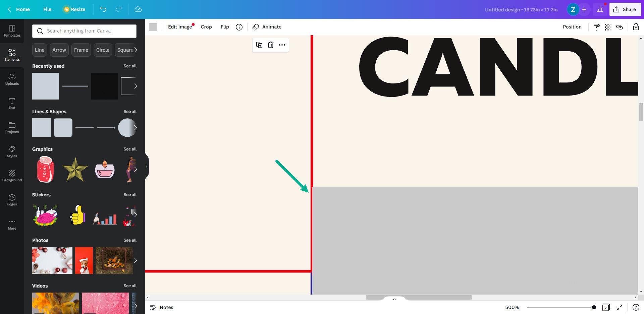Image resolution: width=644 pixels, height=314 pixels.
Task: Delete the element using the trash icon
Action: click(x=270, y=45)
